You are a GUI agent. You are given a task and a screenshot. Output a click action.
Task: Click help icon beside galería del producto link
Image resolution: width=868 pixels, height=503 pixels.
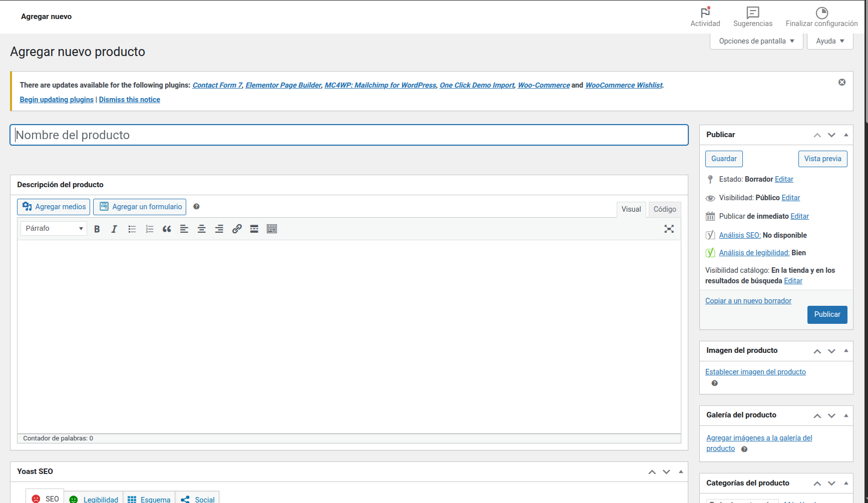[744, 449]
